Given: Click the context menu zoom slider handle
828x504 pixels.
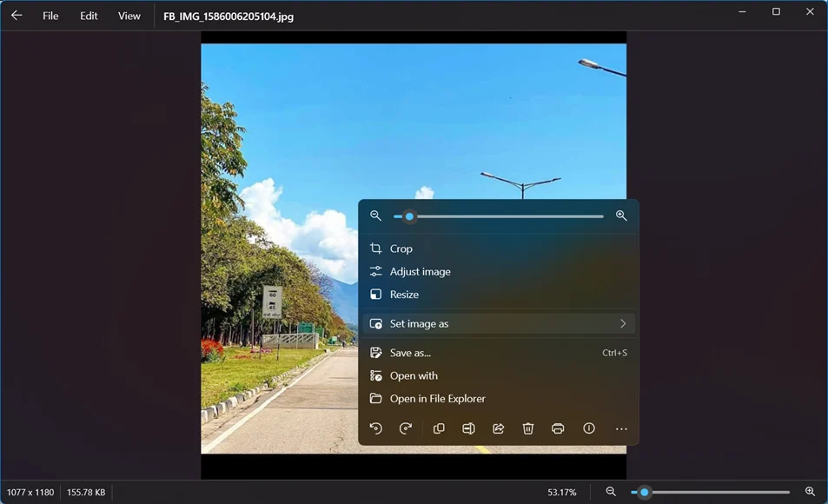Looking at the screenshot, I should click(x=409, y=216).
